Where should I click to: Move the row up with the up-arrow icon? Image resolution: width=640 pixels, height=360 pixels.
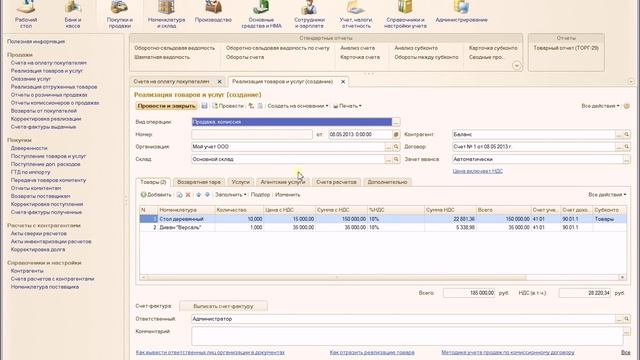(x=198, y=195)
